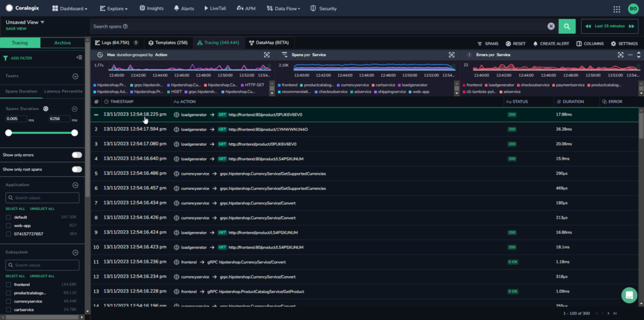Open Insights in the top menu
This screenshot has height=320, width=644.
[151, 9]
